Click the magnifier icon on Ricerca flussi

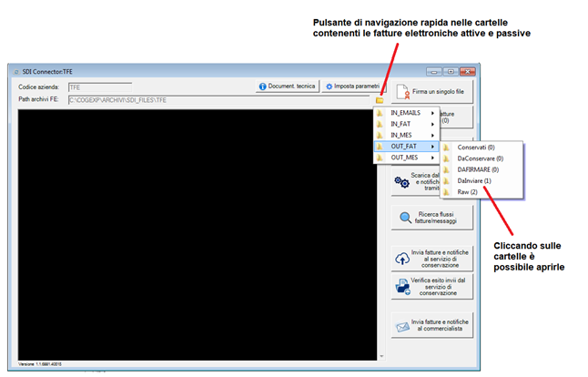point(405,218)
